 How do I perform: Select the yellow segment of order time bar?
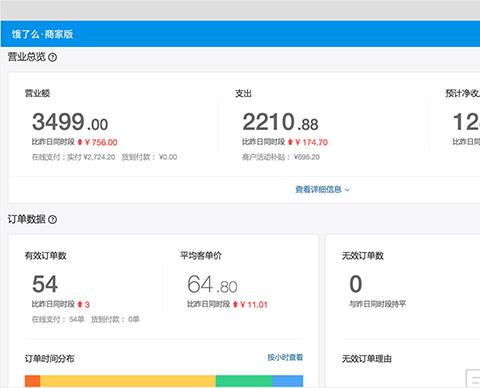(x=128, y=381)
